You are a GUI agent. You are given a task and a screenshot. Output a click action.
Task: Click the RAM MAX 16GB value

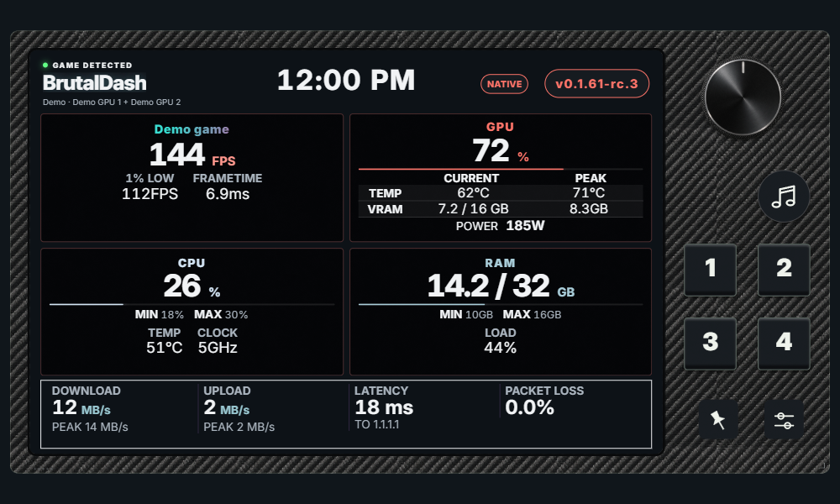point(532,314)
